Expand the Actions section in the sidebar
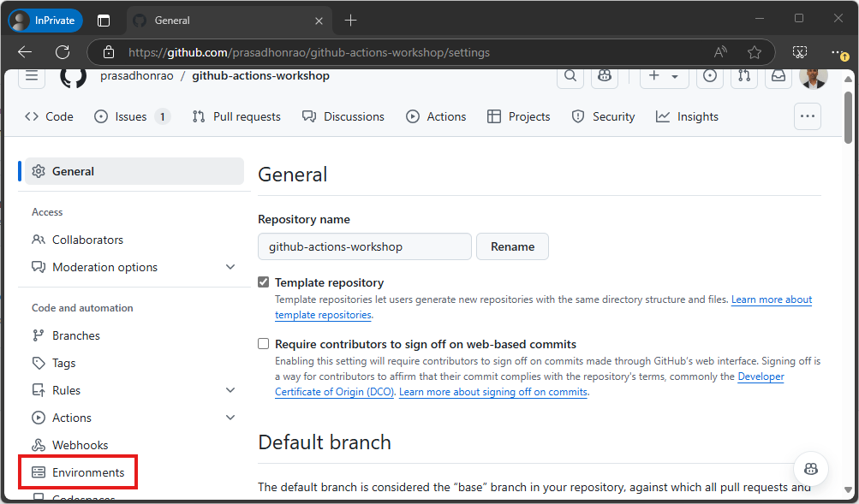 230,417
